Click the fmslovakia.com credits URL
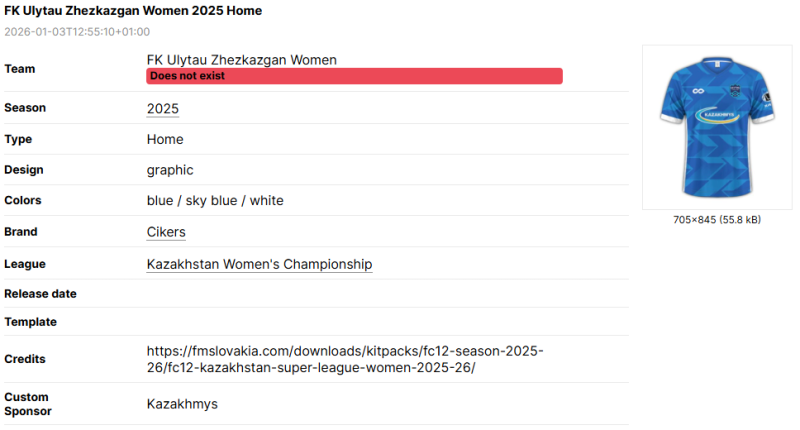 [x=345, y=359]
